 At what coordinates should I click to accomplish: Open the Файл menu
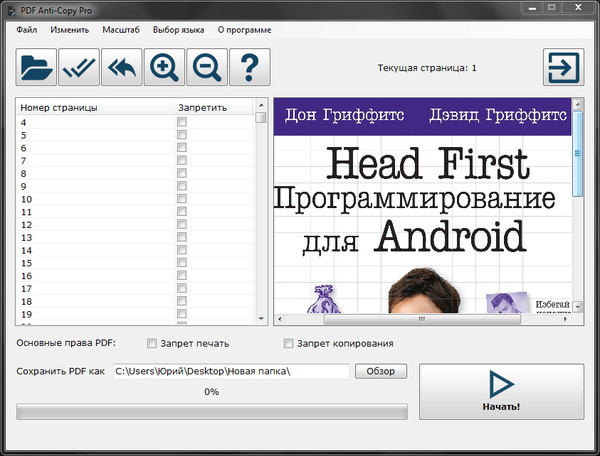[x=26, y=30]
